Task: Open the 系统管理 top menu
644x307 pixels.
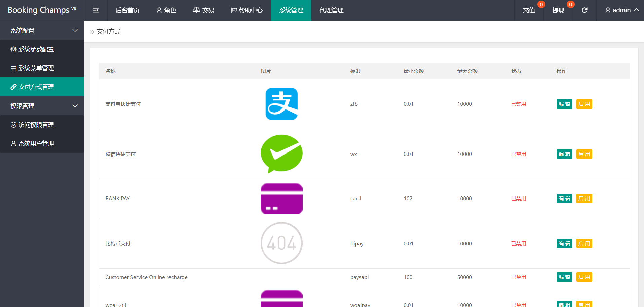Action: click(291, 10)
